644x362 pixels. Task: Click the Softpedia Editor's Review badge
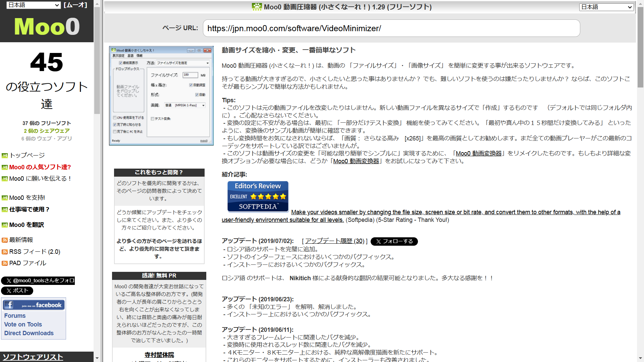tap(258, 196)
